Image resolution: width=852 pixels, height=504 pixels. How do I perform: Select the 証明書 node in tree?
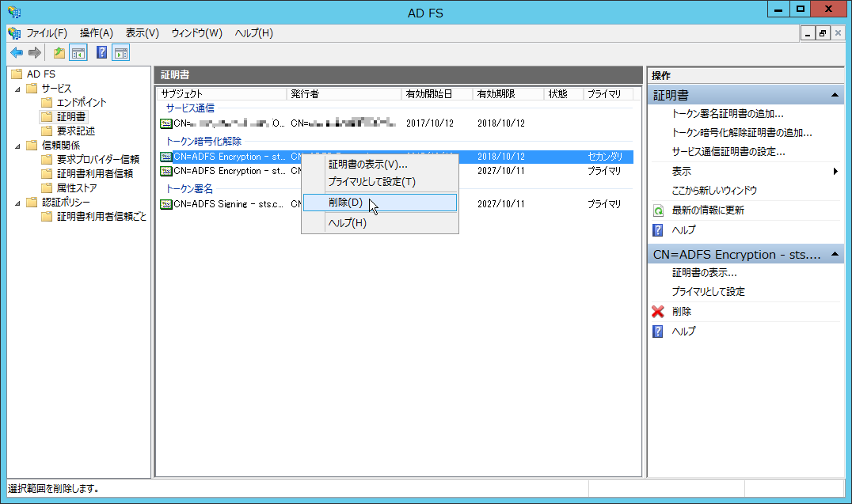point(71,117)
